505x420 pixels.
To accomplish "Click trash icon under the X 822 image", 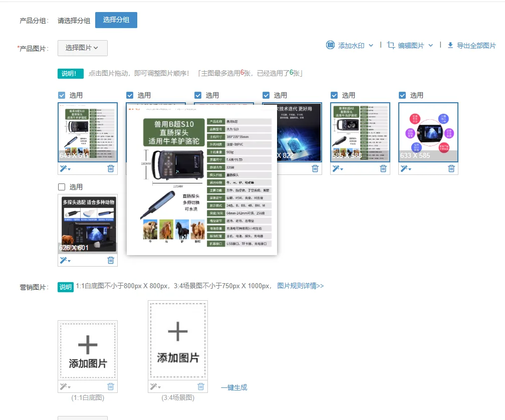I will click(315, 168).
